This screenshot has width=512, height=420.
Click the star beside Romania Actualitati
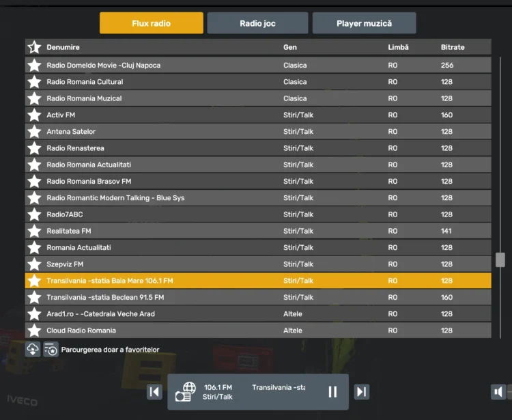(x=34, y=247)
